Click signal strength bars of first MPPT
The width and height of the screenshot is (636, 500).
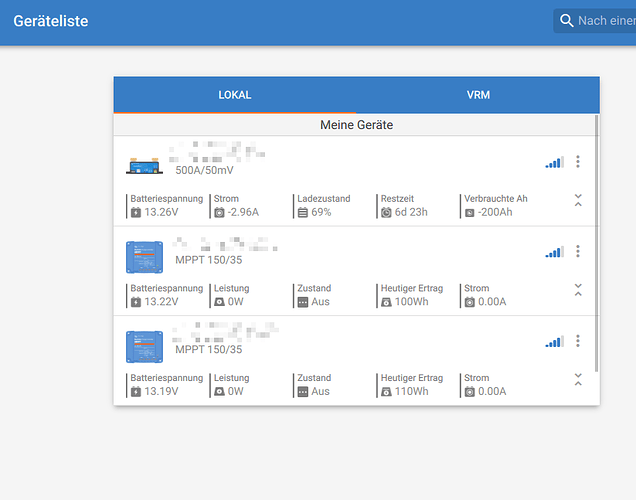point(554,252)
